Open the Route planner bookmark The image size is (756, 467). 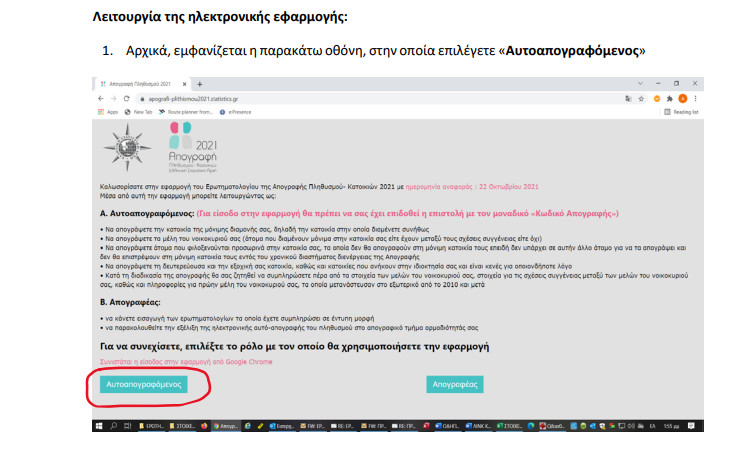[192, 113]
